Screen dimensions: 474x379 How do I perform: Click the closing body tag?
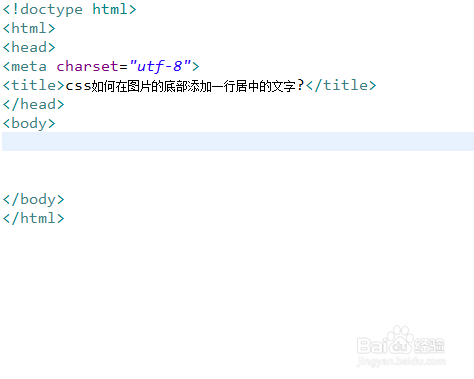(33, 199)
